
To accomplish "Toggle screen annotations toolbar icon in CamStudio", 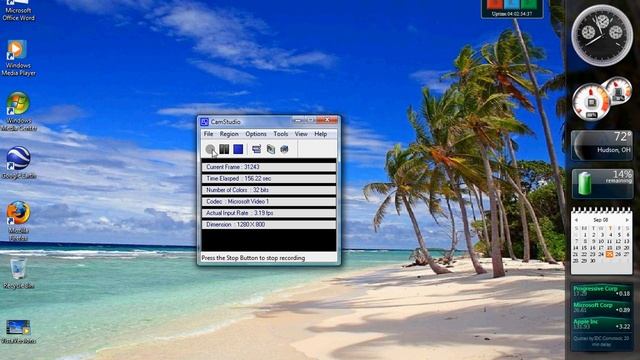I will point(257,149).
